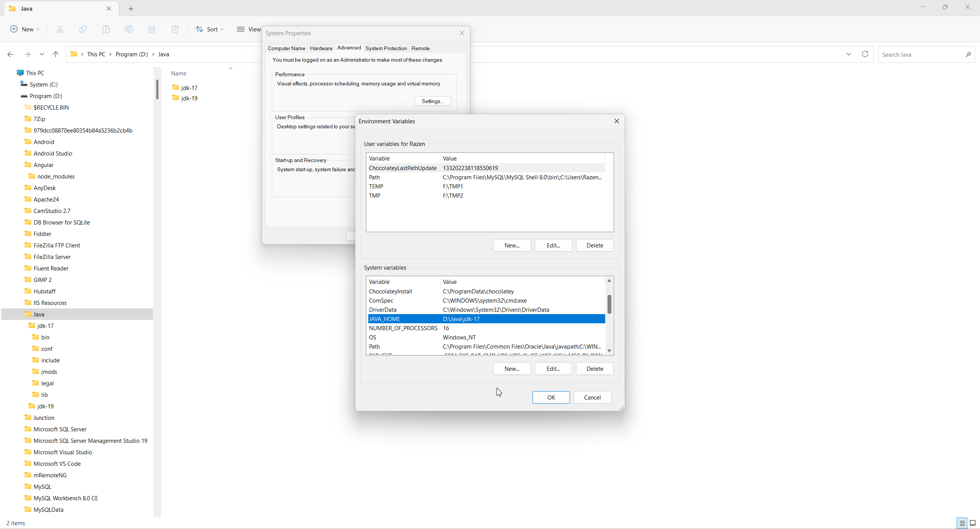Open the New item dropdown

tap(25, 29)
